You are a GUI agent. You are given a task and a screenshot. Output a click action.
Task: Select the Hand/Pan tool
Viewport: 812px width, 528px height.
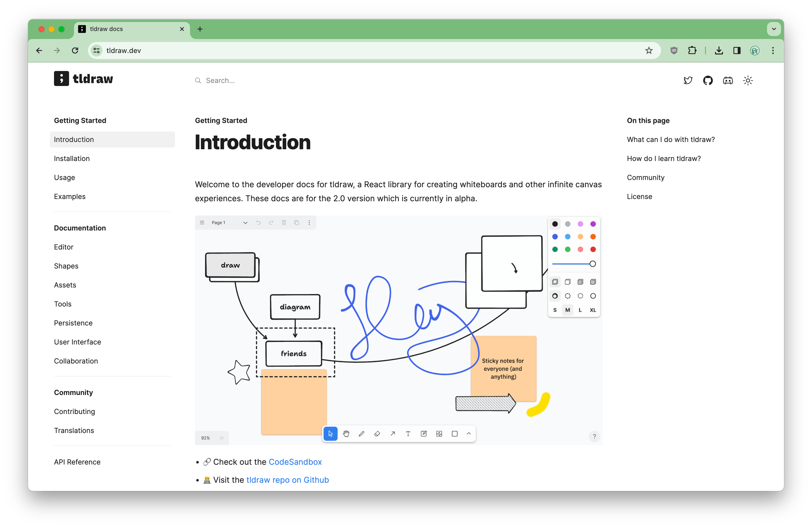tap(346, 434)
